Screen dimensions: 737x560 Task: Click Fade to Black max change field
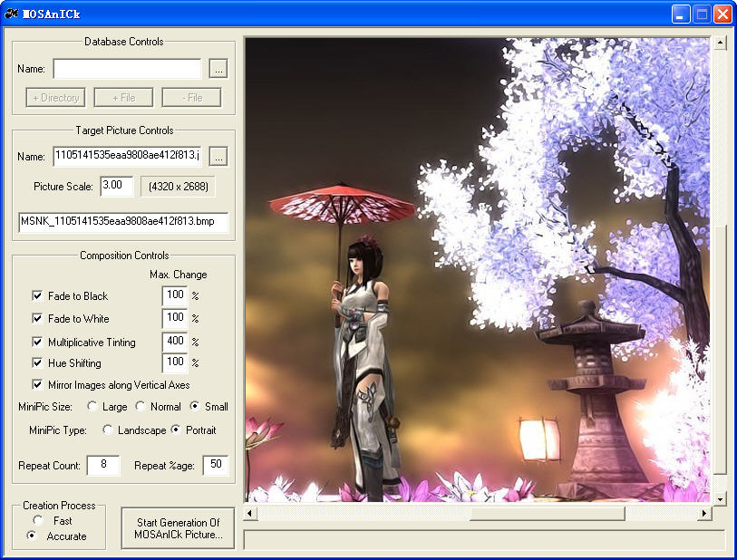click(175, 295)
